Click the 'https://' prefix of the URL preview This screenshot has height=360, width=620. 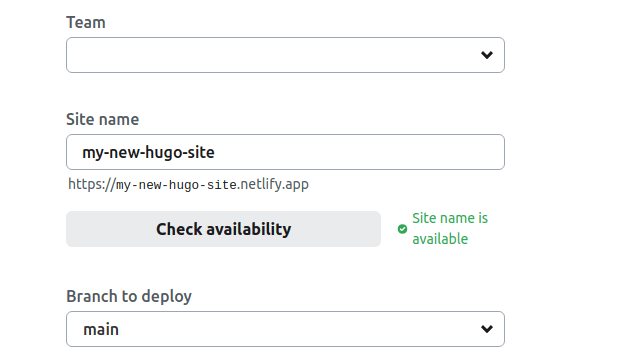click(x=92, y=184)
